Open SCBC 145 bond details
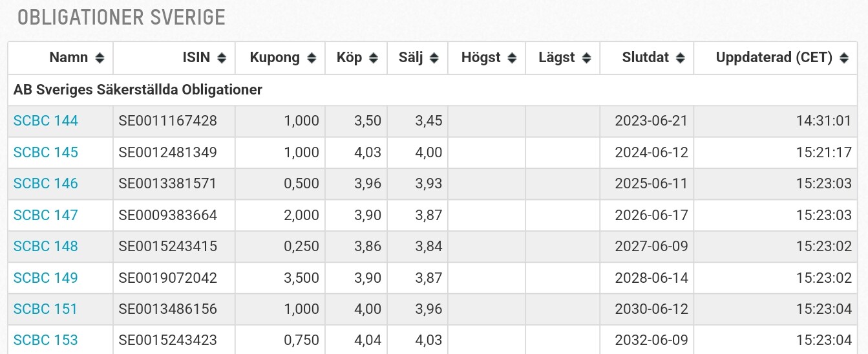This screenshot has width=868, height=354. coord(46,153)
